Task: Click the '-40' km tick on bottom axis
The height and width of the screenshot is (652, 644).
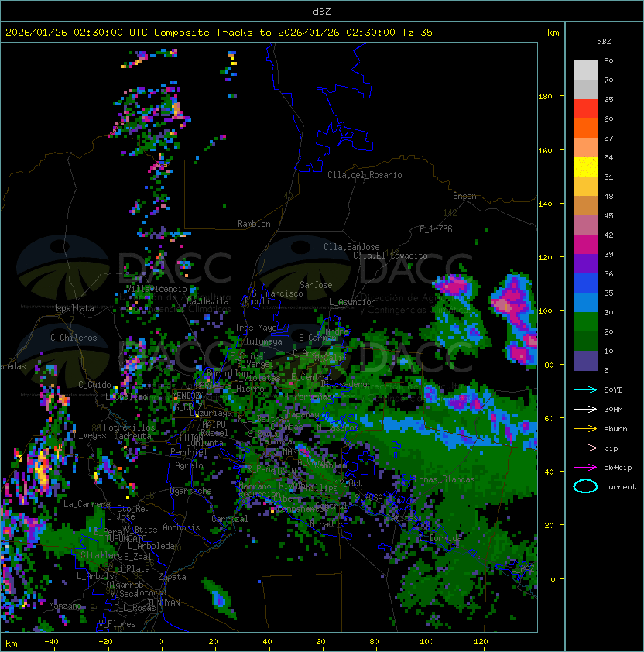Action: click(51, 642)
